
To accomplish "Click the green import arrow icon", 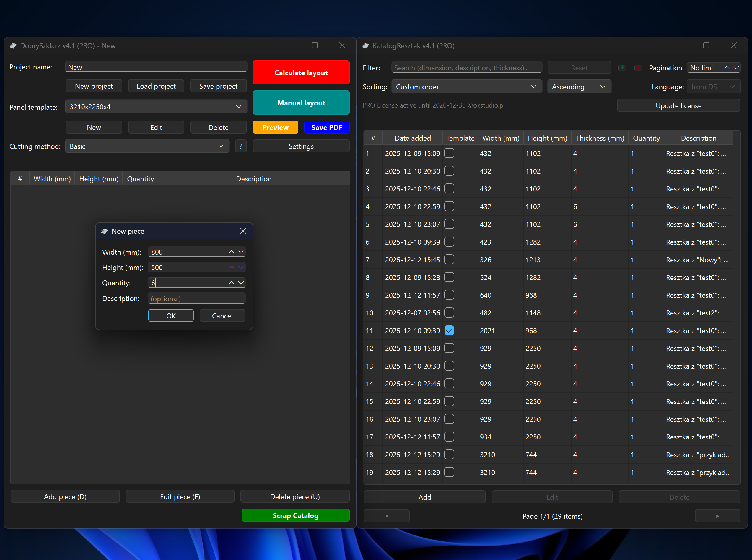I will click(622, 68).
